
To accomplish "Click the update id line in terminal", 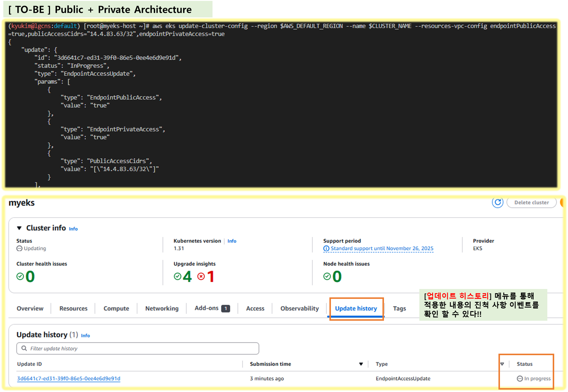I will 108,58.
